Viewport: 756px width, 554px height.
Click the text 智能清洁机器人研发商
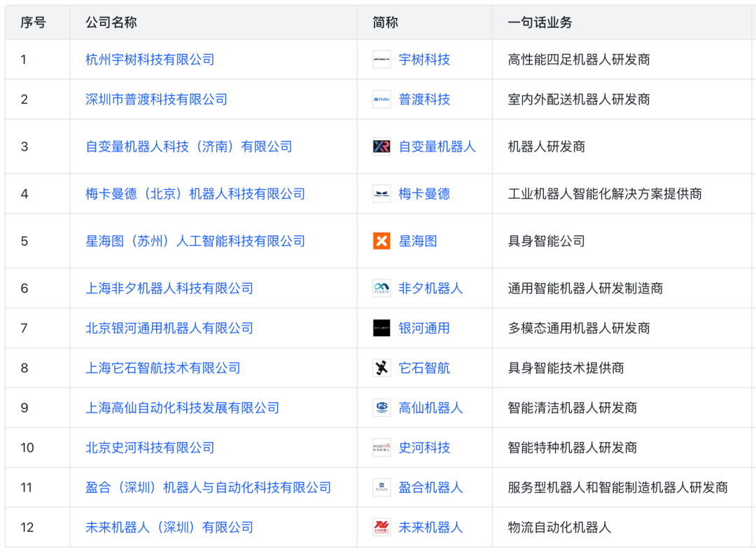coord(573,408)
